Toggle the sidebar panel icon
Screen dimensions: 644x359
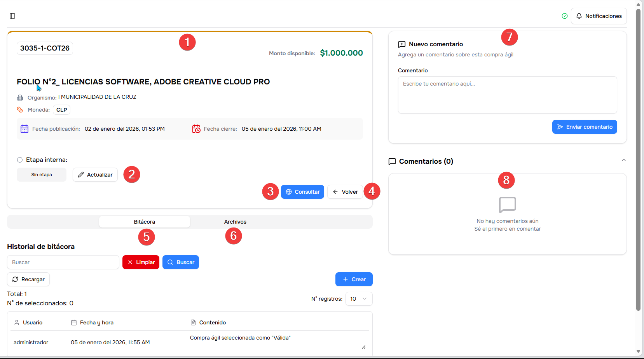click(12, 16)
